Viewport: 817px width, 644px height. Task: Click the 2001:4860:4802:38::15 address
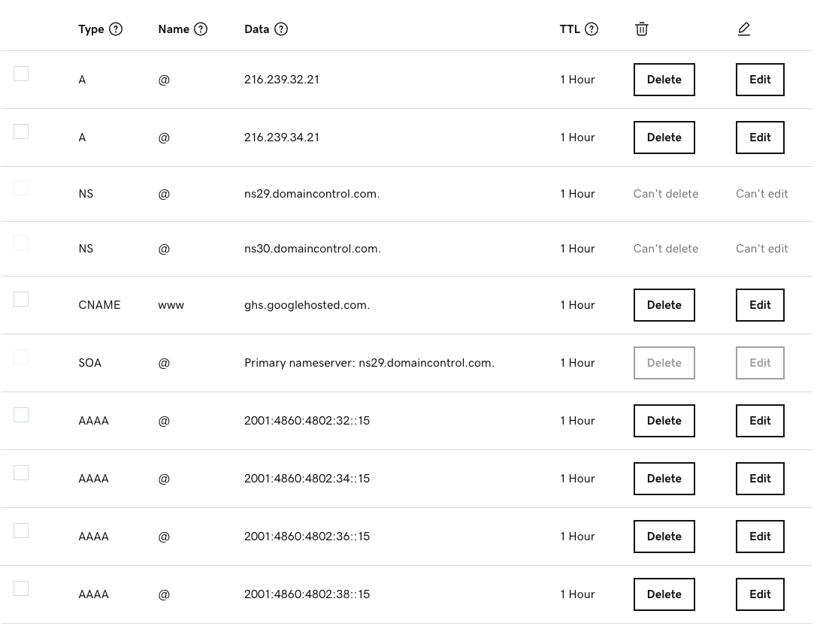[x=307, y=594]
